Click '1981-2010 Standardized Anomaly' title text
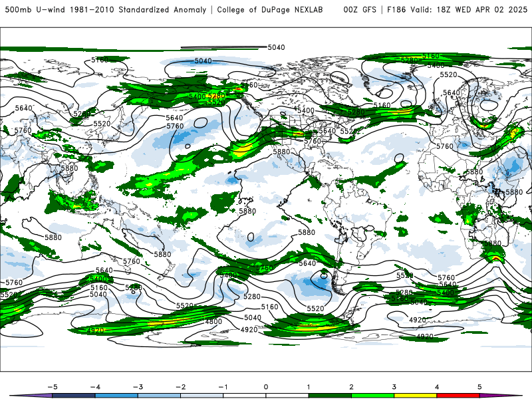This screenshot has width=532, height=399. [138, 9]
